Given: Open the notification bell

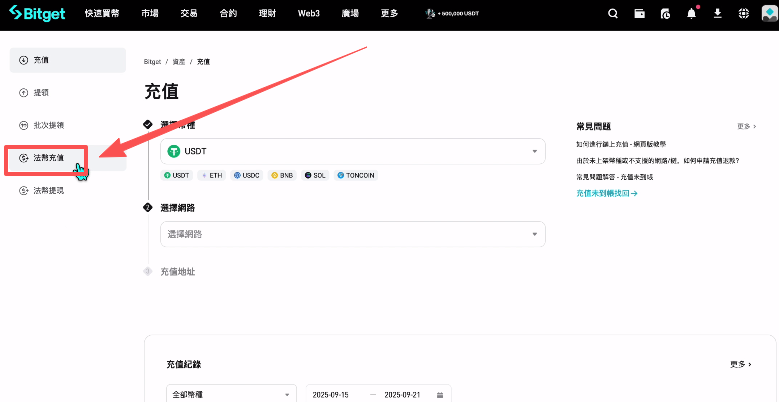Looking at the screenshot, I should pos(692,14).
